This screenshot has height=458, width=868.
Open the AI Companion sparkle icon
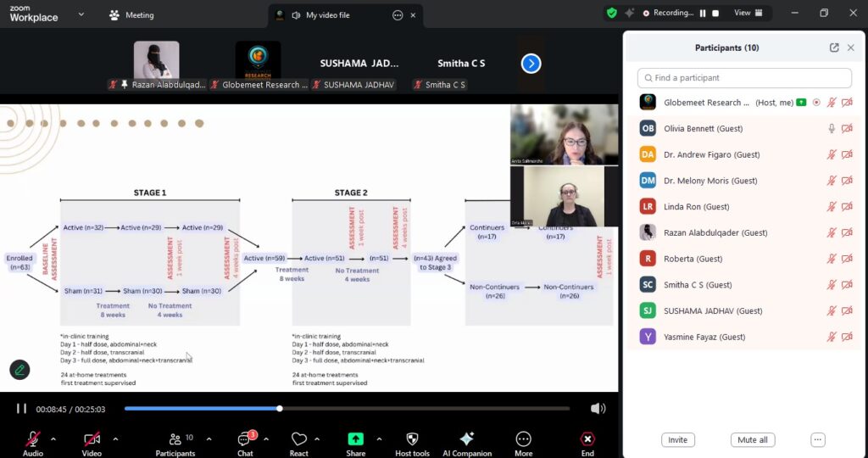(x=466, y=439)
